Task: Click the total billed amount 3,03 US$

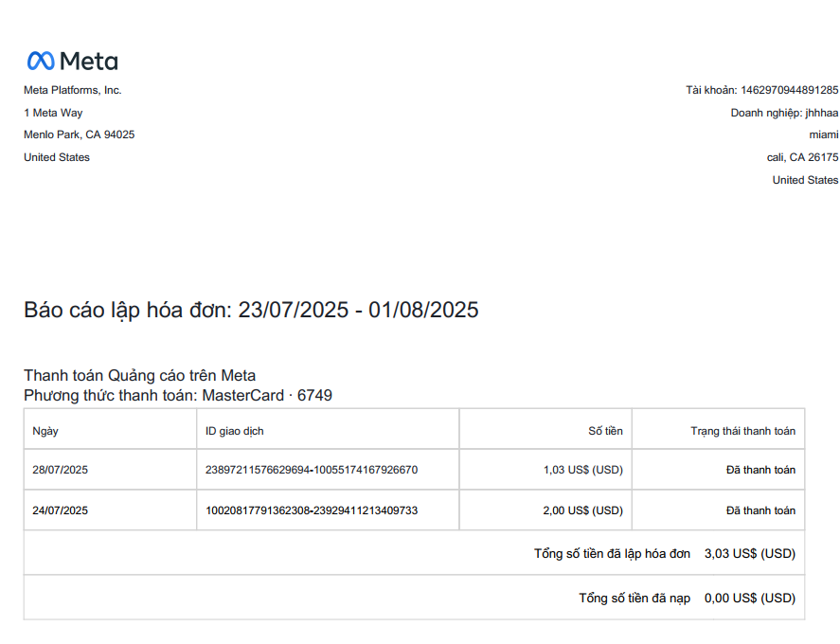Action: [749, 553]
